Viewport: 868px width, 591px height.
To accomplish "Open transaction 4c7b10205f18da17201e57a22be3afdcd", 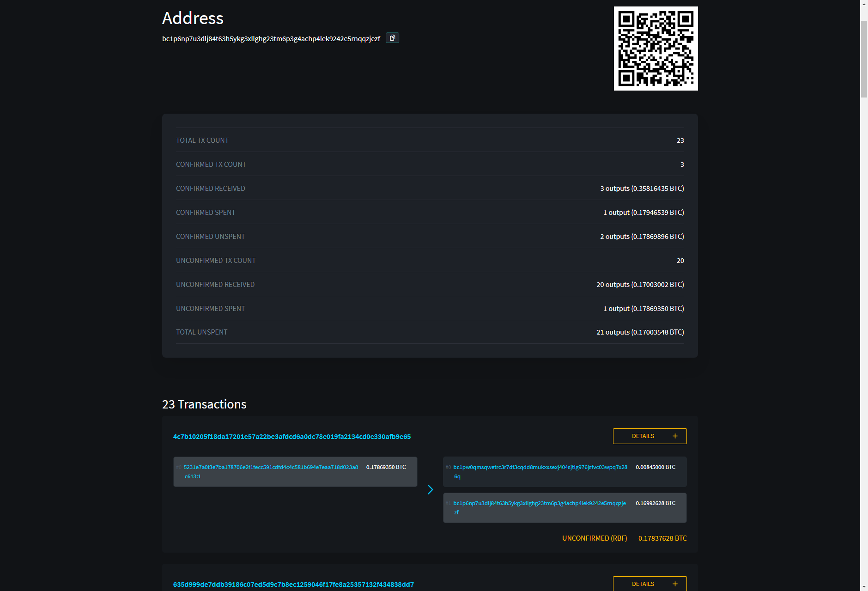I will (291, 436).
